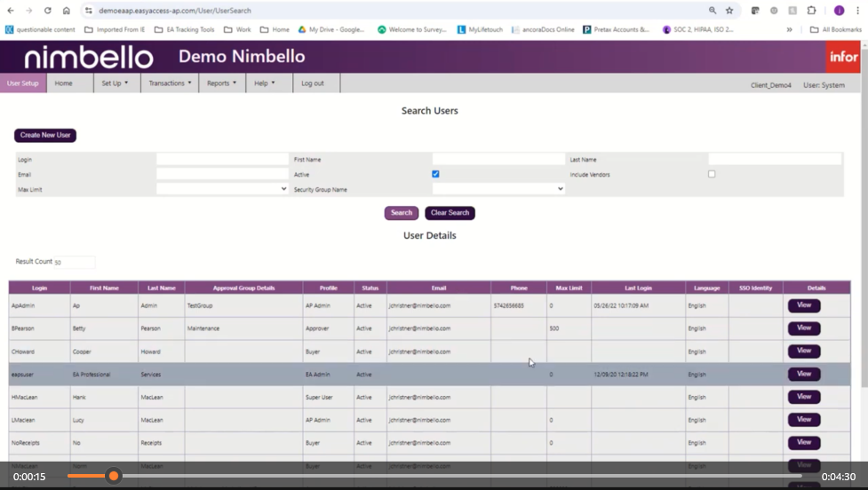Expand the Reports menu
This screenshot has height=490, width=868.
click(221, 83)
